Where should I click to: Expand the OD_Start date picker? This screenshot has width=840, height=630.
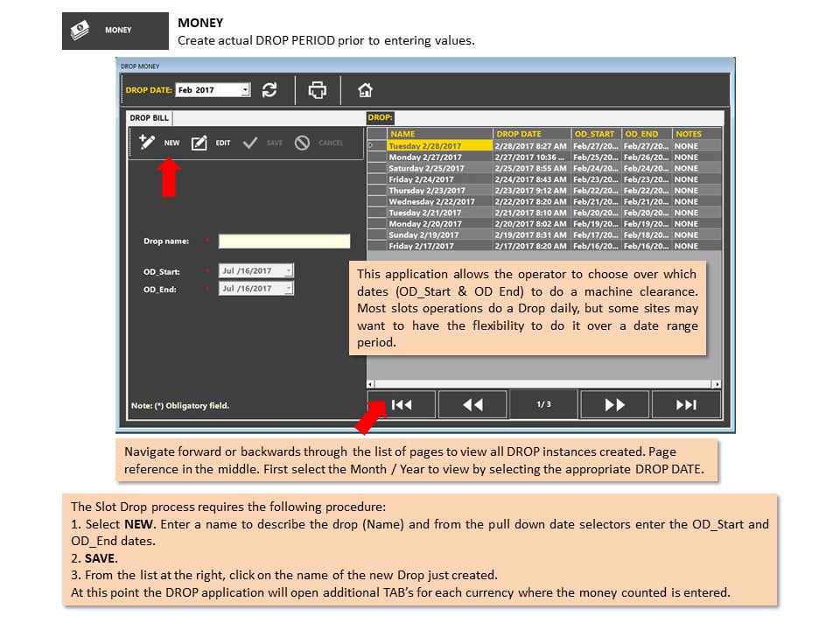tap(288, 271)
